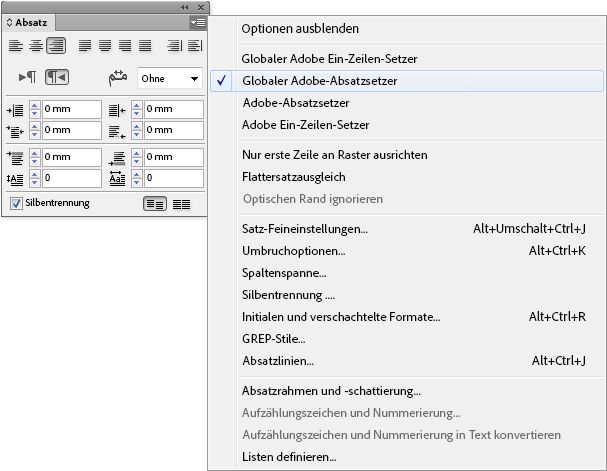Edit the drop cap line count field
The image size is (607, 471).
point(72,178)
